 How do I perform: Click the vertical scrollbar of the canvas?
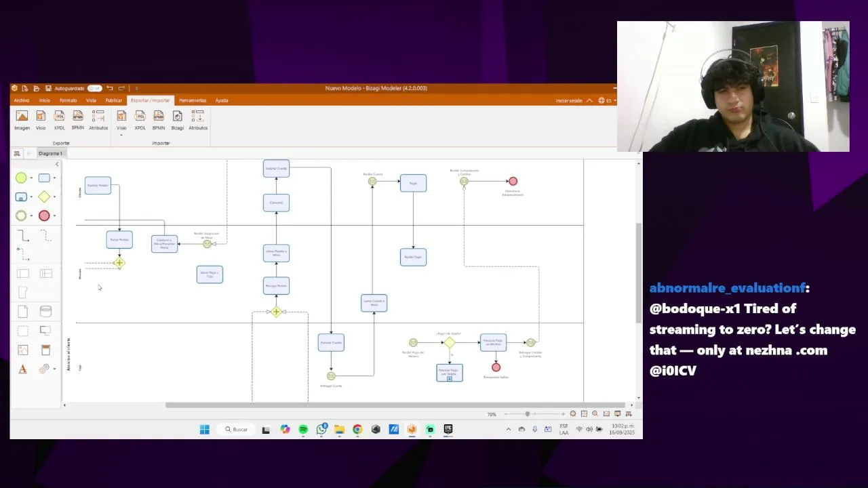point(638,272)
